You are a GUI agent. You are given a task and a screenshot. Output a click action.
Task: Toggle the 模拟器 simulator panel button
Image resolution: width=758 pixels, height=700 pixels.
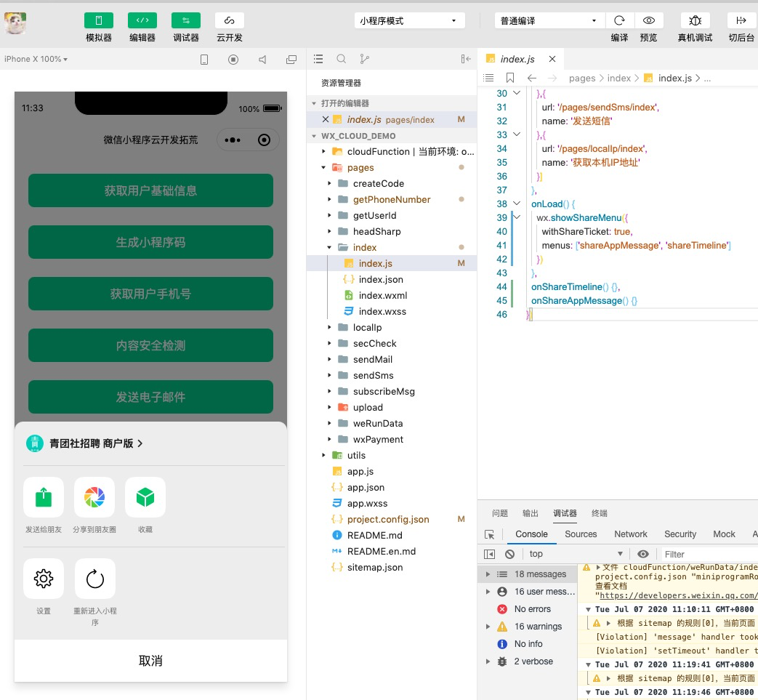coord(99,21)
